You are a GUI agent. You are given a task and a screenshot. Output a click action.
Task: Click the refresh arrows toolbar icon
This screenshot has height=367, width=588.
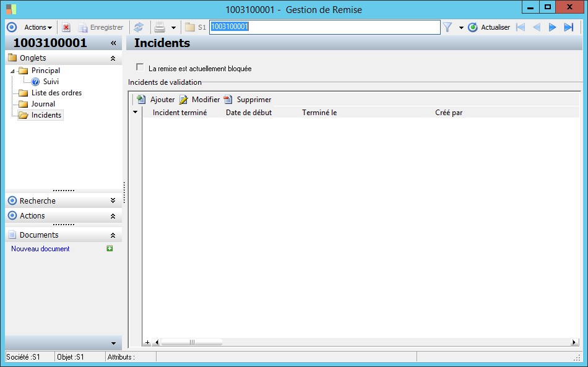click(139, 27)
